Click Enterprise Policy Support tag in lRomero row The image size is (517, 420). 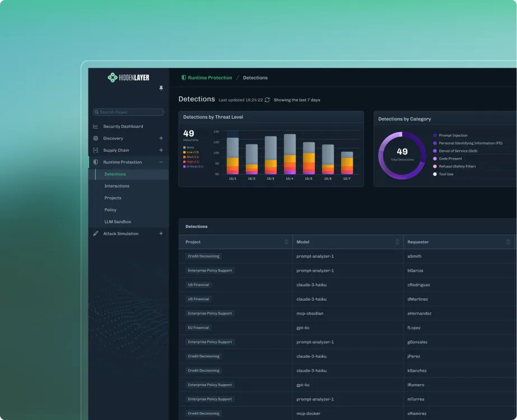click(x=209, y=385)
